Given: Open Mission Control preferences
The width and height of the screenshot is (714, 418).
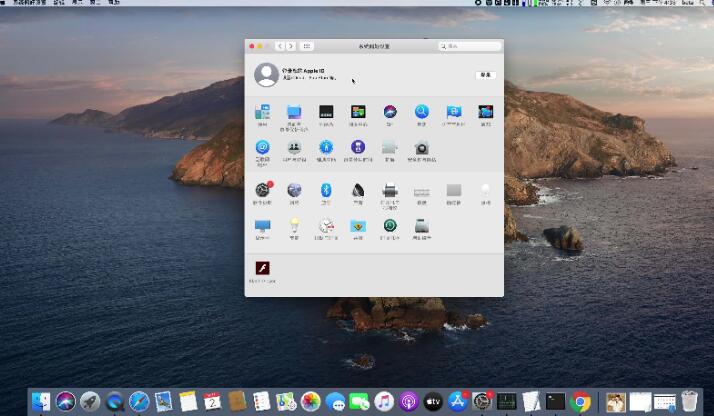Looking at the screenshot, I should pos(358,112).
